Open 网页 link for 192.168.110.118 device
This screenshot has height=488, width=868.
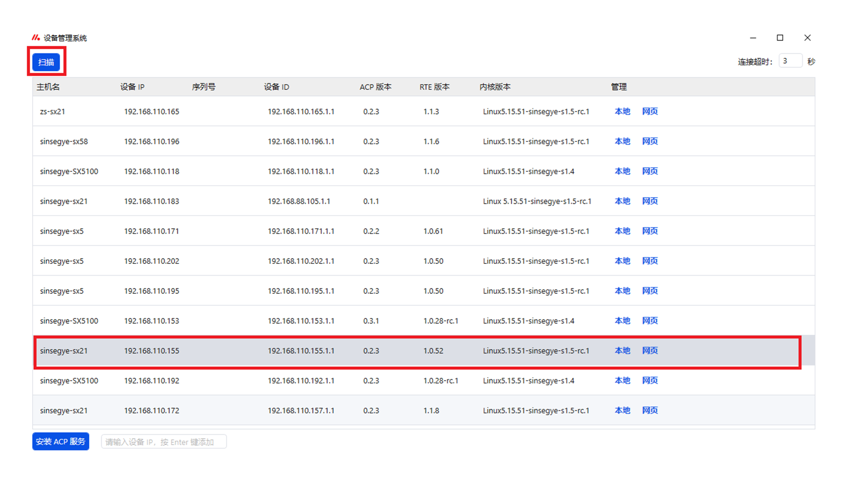tap(650, 171)
